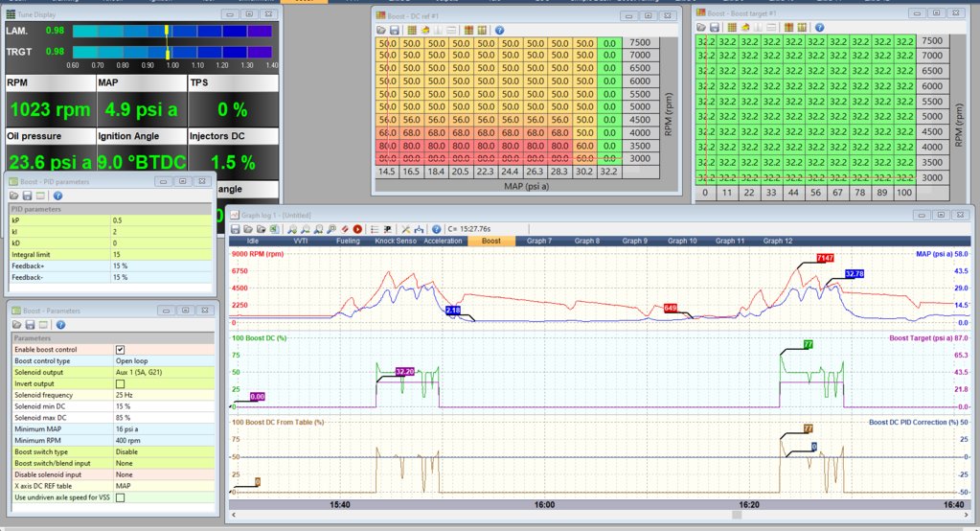Toggle the Use undriven axle speed for VSS checkbox
Screen dimensions: 980x531
coord(120,497)
